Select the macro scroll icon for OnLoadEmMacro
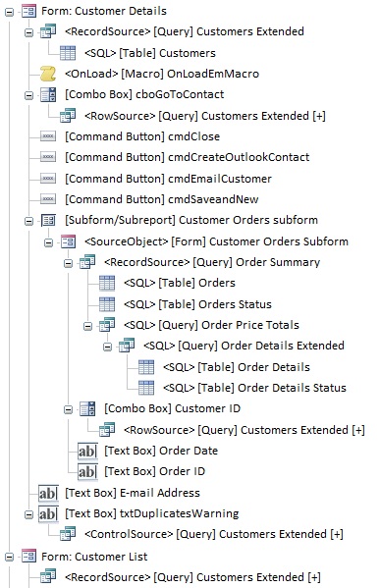Viewport: 380px width, 588px height. pyautogui.click(x=48, y=74)
